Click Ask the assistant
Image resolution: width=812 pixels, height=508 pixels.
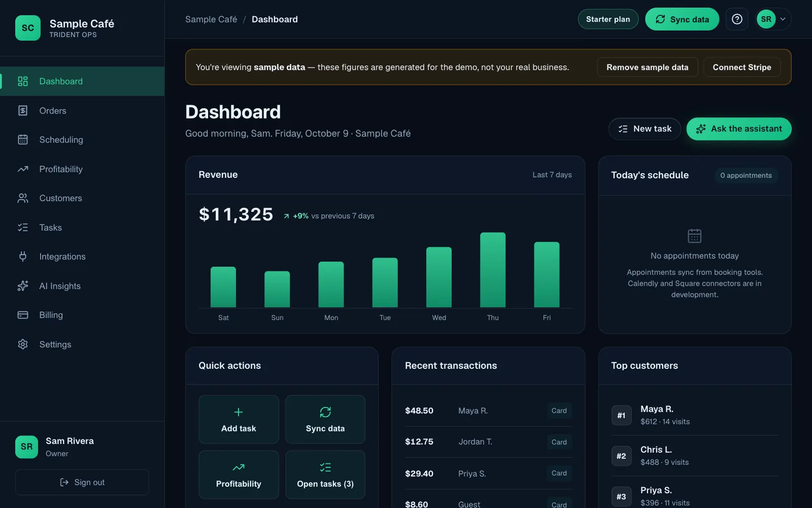(739, 129)
